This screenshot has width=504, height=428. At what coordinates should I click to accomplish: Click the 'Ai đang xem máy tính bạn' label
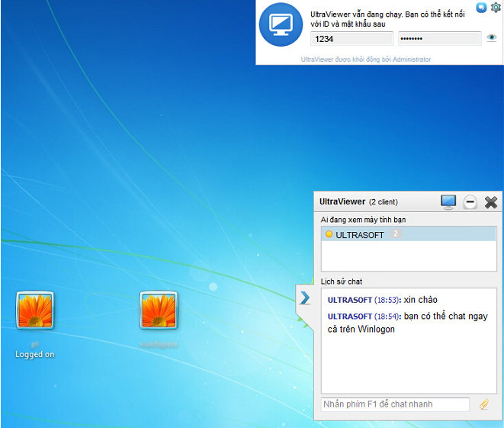[x=363, y=220]
